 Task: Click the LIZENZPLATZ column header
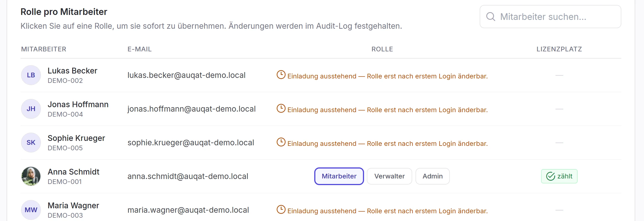tap(559, 49)
